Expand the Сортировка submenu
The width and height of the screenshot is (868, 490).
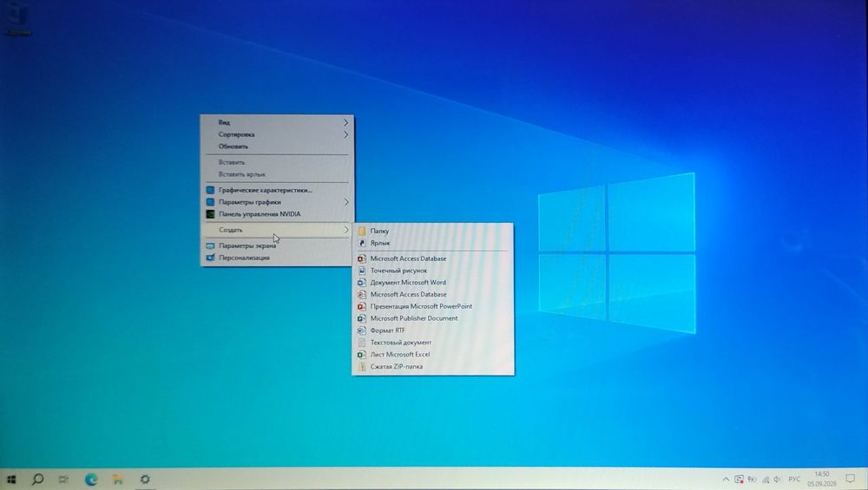pos(277,134)
